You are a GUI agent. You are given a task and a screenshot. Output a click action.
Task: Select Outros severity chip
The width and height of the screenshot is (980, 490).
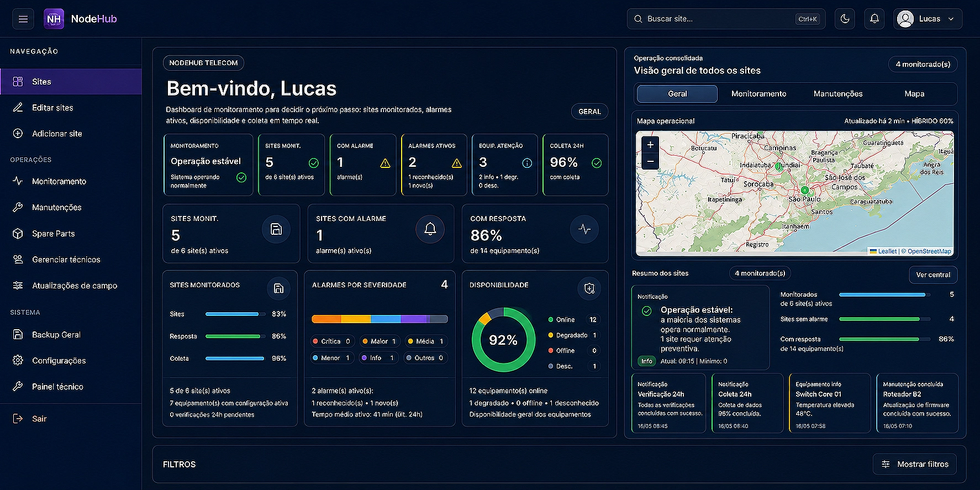pos(425,358)
